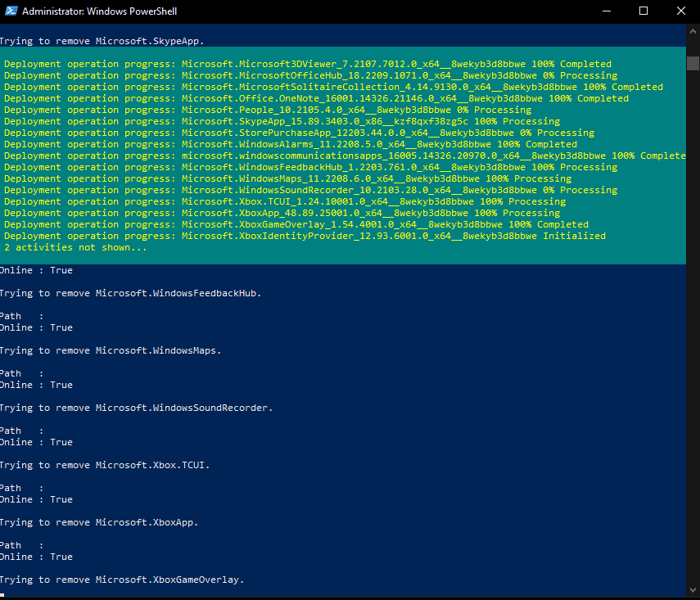Viewport: 700px width, 600px height.
Task: Click the '2 activities not shown...' text
Action: (75, 247)
